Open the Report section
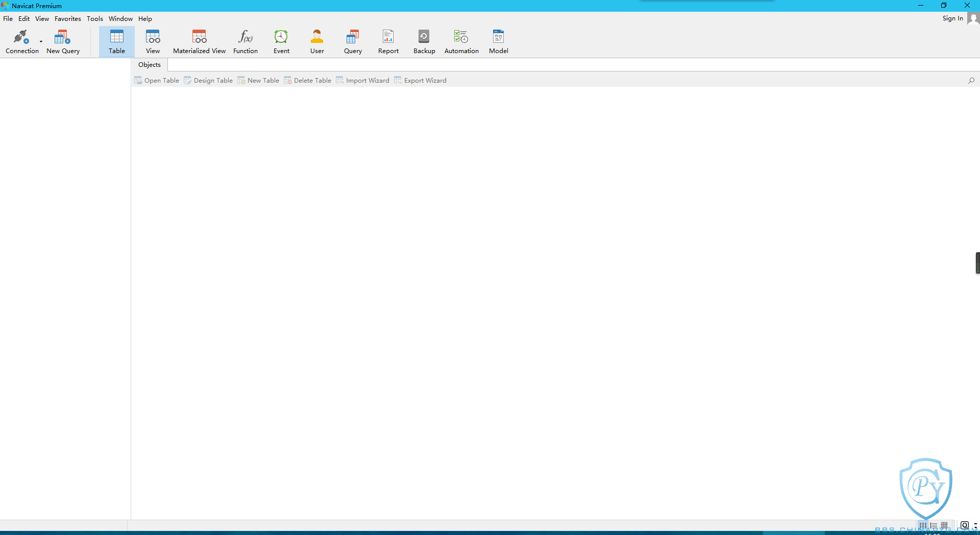Image resolution: width=980 pixels, height=535 pixels. tap(388, 42)
